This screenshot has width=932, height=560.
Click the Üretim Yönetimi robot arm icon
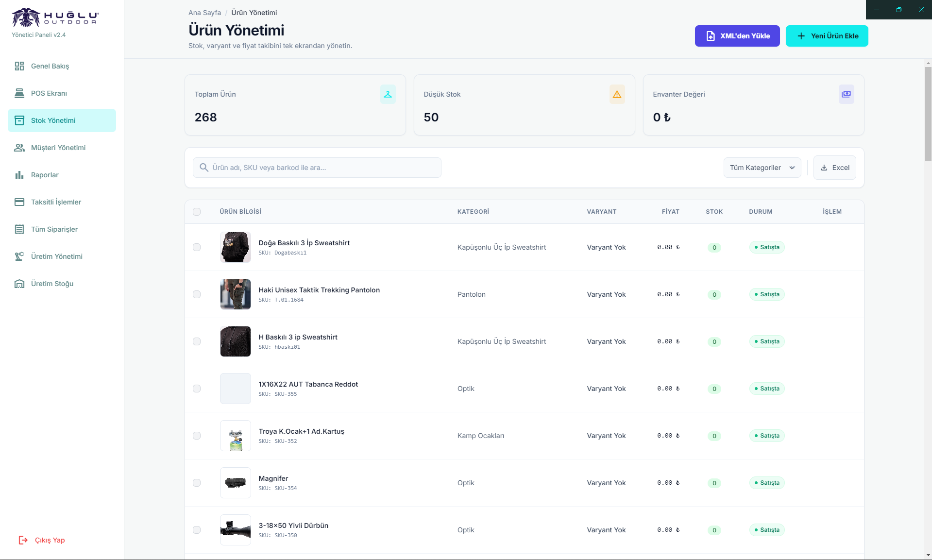[x=19, y=256]
